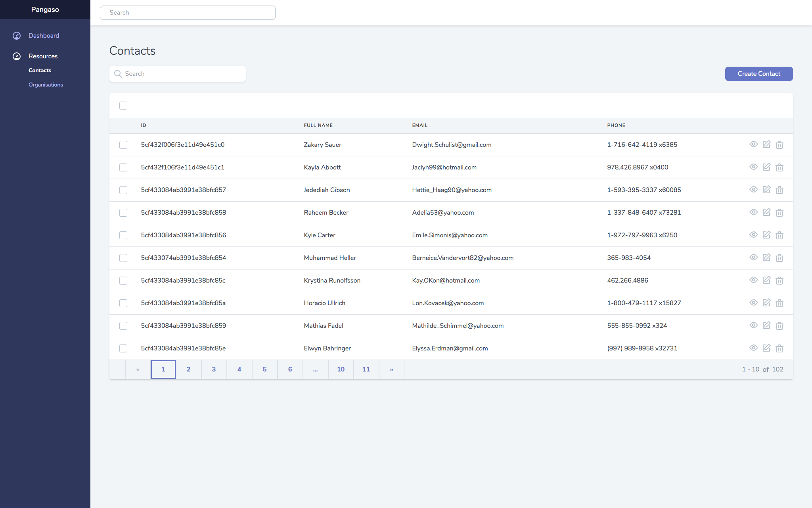Click the view icon for Mathias Fadel

[x=754, y=325]
